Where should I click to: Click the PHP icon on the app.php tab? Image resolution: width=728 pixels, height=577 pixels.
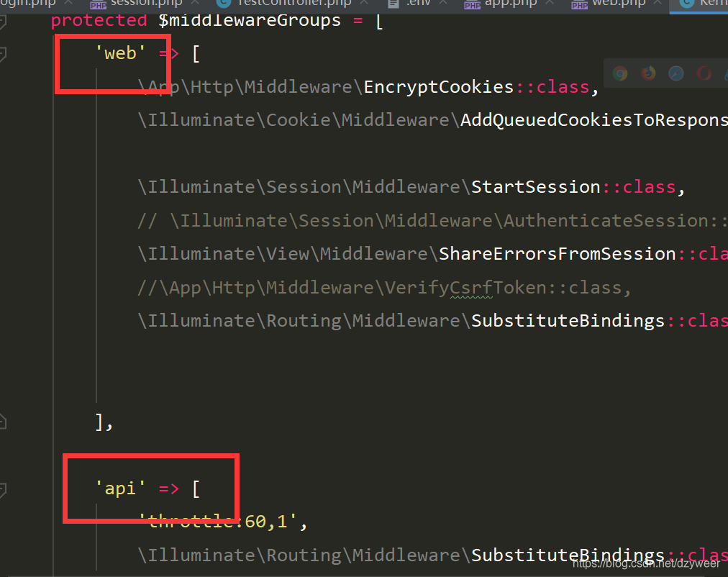click(x=473, y=4)
